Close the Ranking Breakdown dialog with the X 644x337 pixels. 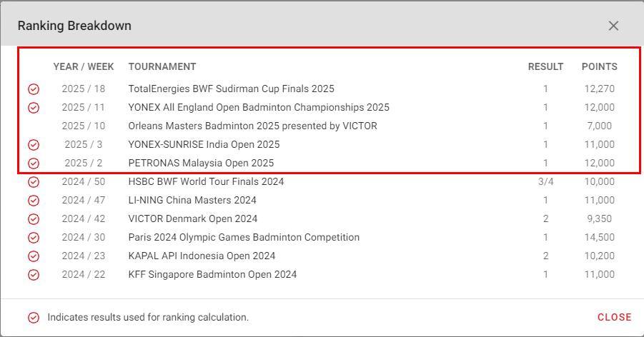(x=613, y=26)
